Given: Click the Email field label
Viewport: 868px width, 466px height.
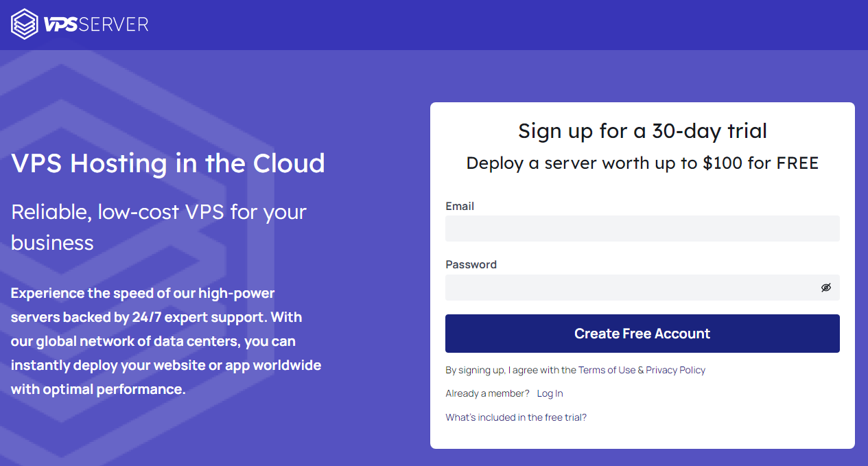Looking at the screenshot, I should 460,206.
